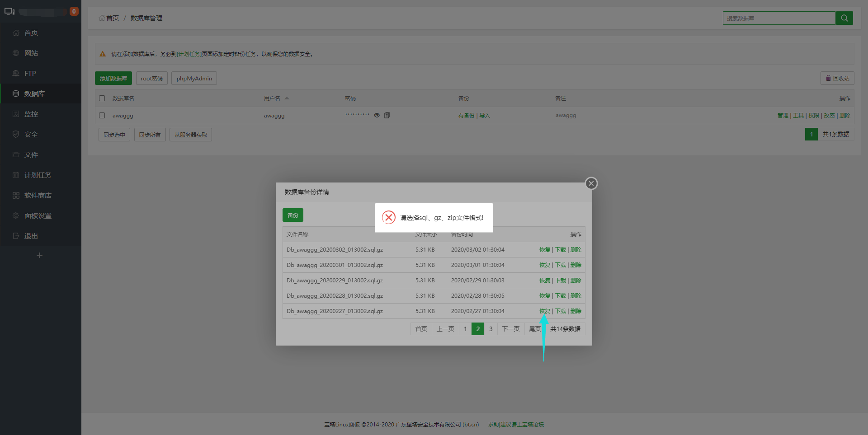This screenshot has width=868, height=435.
Task: Open 计划任务 in the sidebar
Action: coord(38,175)
